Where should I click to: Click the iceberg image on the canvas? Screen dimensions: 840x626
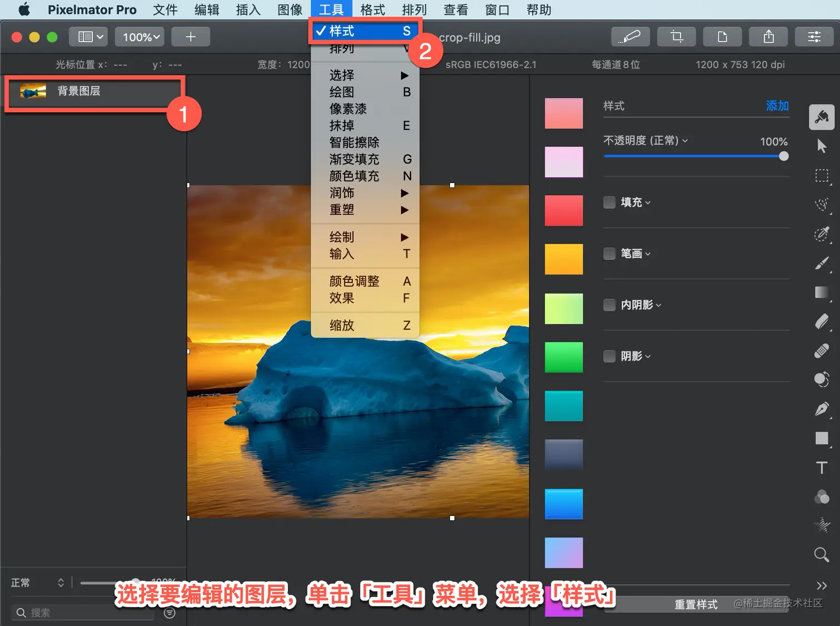click(358, 351)
